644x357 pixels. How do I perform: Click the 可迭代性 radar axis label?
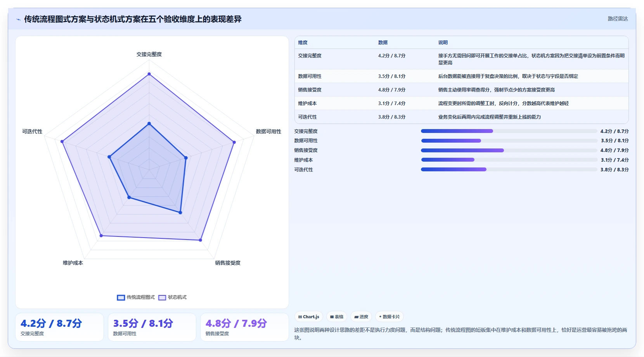click(x=32, y=131)
